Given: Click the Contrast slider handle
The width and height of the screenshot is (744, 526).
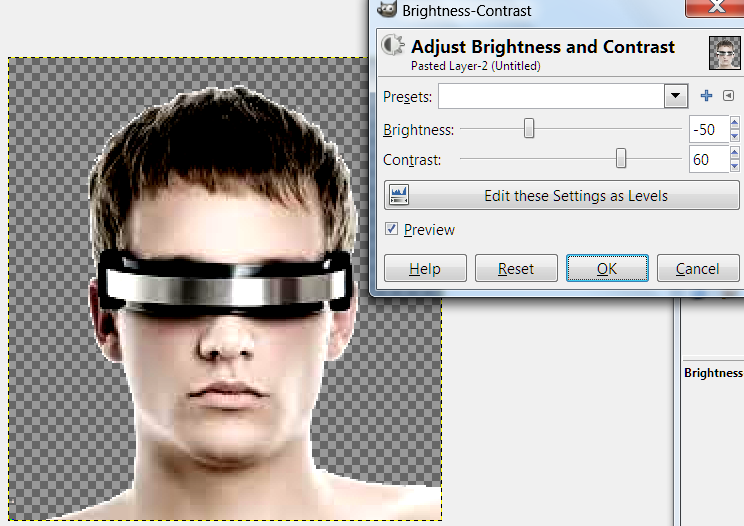Looking at the screenshot, I should coord(621,159).
